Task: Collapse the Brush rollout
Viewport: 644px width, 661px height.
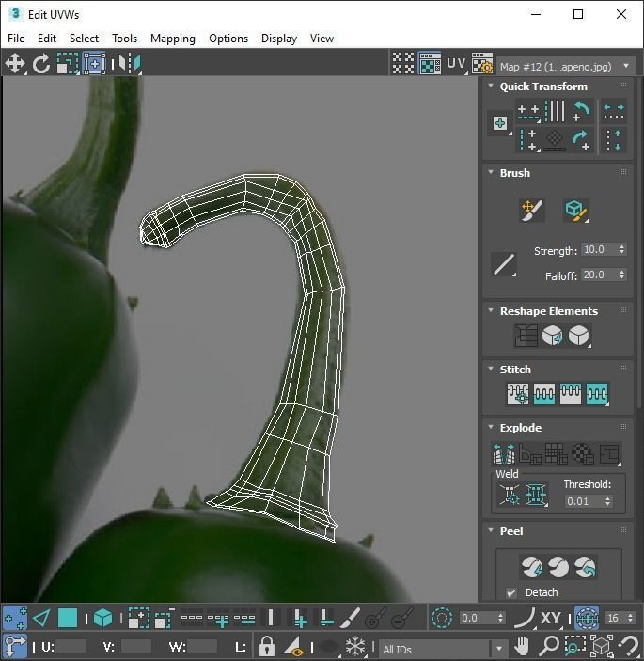Action: point(491,172)
